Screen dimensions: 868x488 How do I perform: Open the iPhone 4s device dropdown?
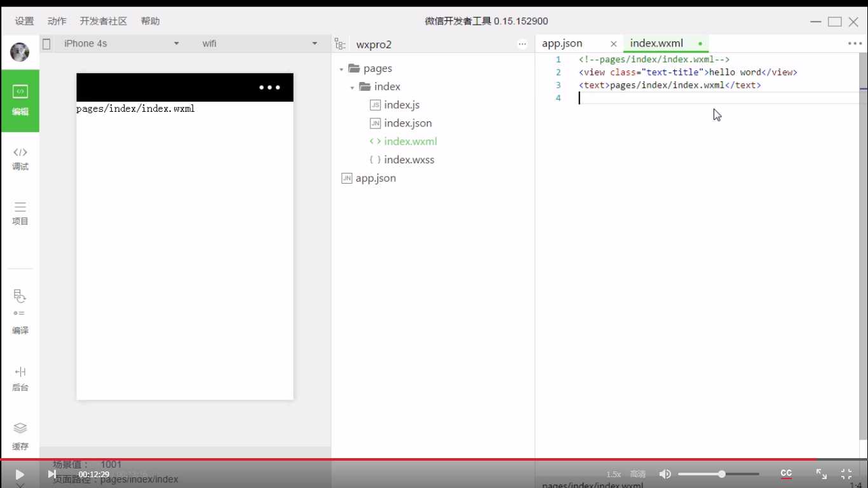pyautogui.click(x=121, y=43)
